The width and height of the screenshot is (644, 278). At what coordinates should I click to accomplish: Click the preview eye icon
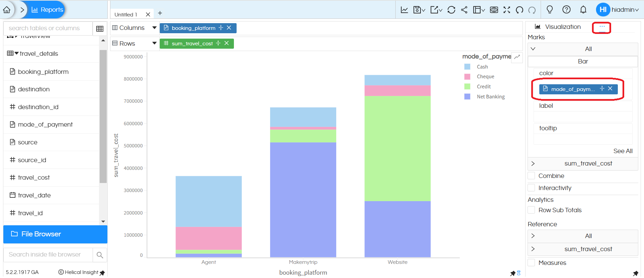coord(494,10)
